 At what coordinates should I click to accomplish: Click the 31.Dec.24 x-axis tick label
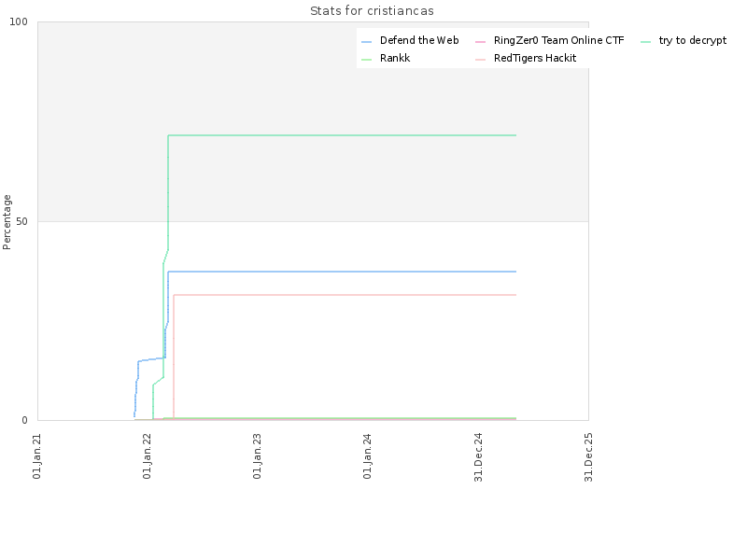tap(478, 457)
